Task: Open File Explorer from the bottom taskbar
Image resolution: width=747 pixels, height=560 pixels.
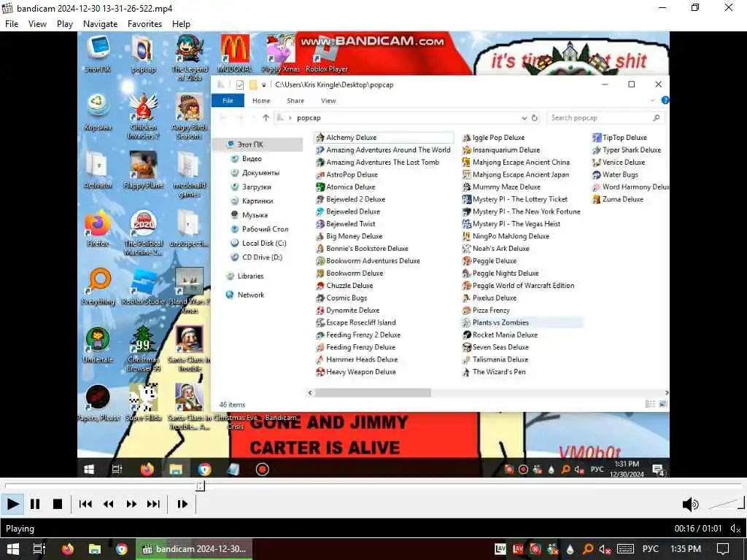Action: point(94,549)
